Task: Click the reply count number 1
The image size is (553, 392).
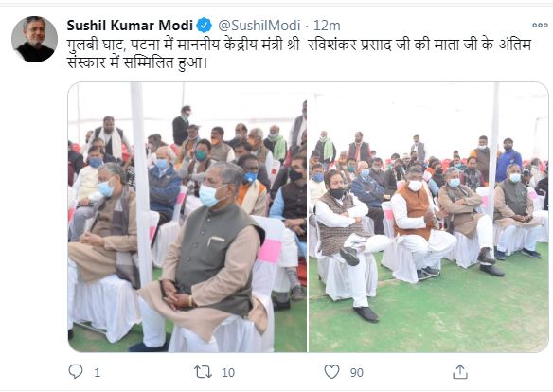Action: [x=97, y=373]
